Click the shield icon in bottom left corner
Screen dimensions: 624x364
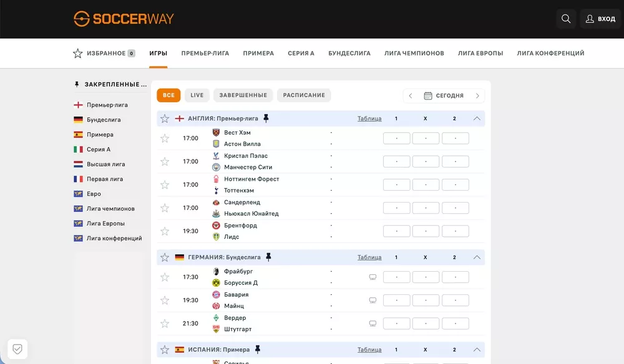[x=17, y=348]
